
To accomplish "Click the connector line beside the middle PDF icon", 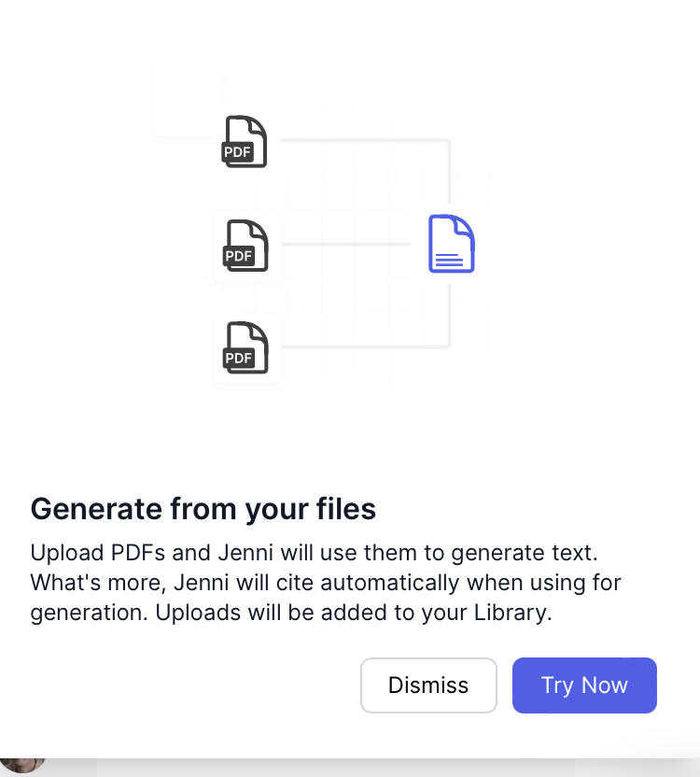I will coord(345,245).
